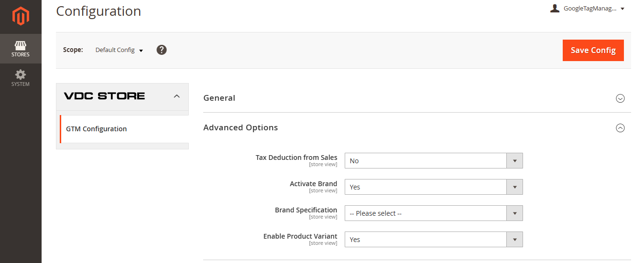Open the System gear menu
The height and width of the screenshot is (263, 644).
21,78
